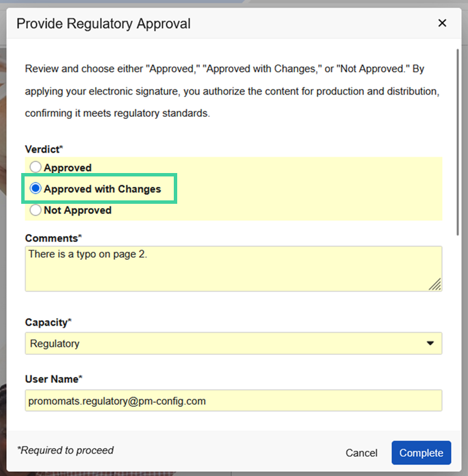Image resolution: width=468 pixels, height=476 pixels.
Task: Select Approved with Changes verdict
Action: tap(36, 189)
